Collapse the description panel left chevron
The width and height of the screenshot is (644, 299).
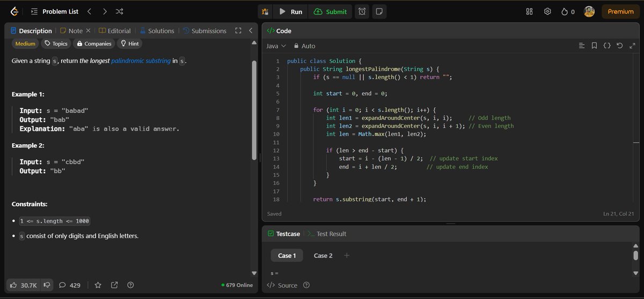pos(251,31)
